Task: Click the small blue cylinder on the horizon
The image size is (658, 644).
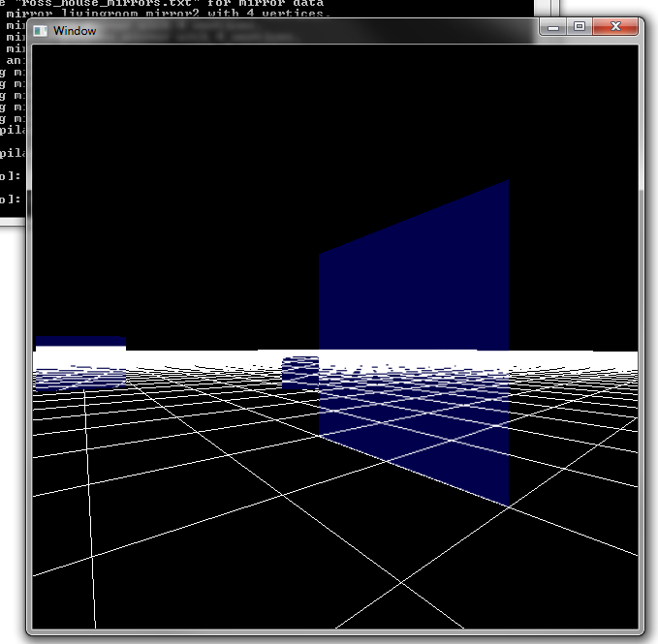Action: pos(299,373)
